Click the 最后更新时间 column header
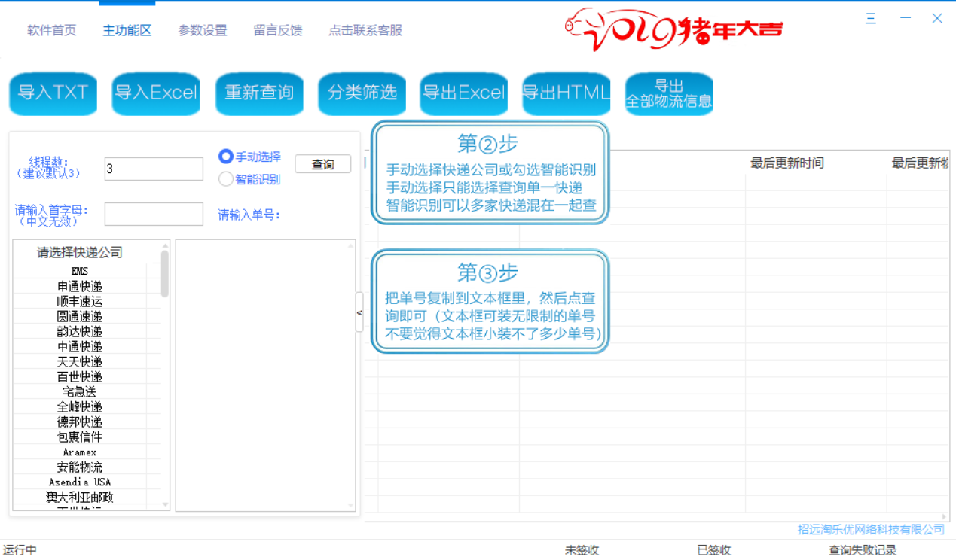The height and width of the screenshot is (560, 956). 787,163
